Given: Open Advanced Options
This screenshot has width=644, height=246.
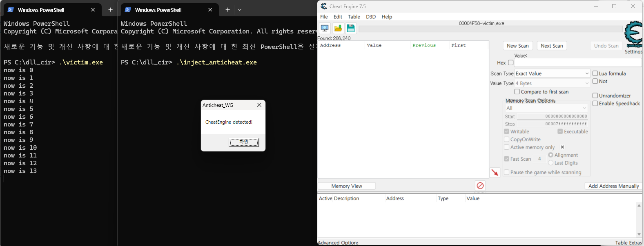Looking at the screenshot, I should [338, 243].
